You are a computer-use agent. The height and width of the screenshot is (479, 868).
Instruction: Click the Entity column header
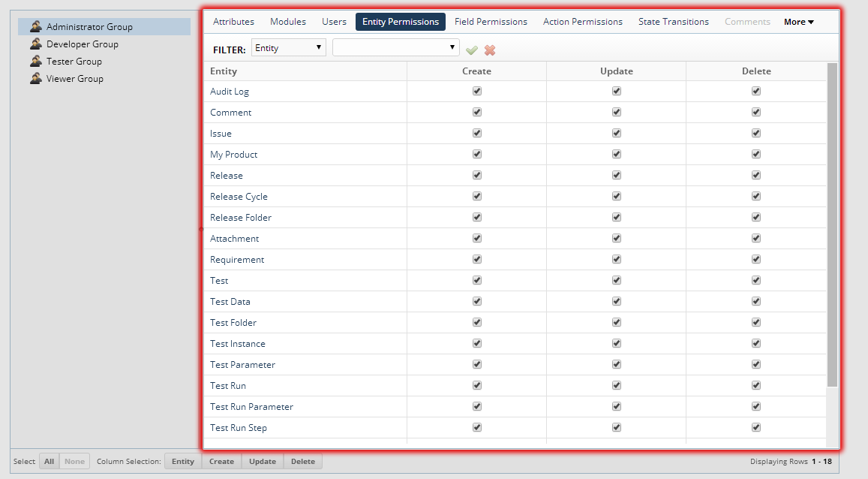[x=305, y=71]
